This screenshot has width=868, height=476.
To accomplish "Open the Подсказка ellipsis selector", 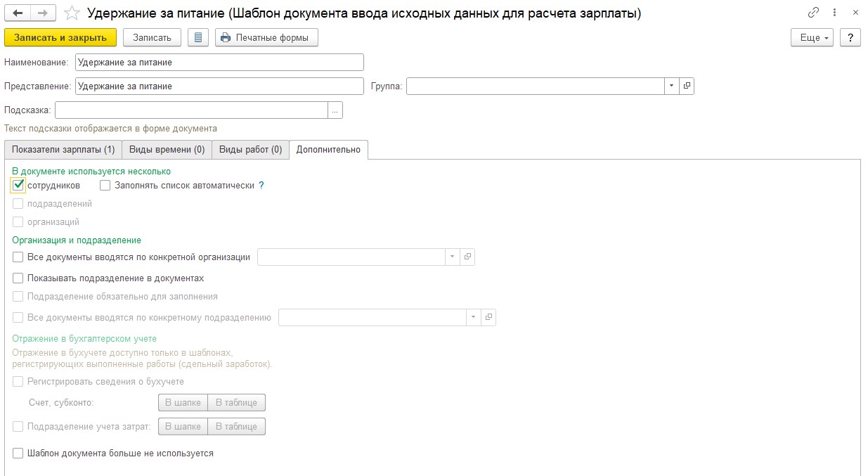I will point(335,110).
